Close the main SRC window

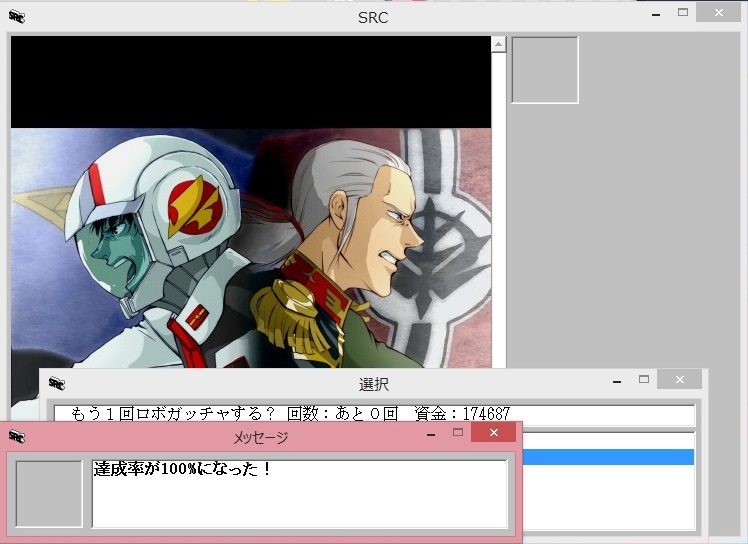click(x=718, y=13)
